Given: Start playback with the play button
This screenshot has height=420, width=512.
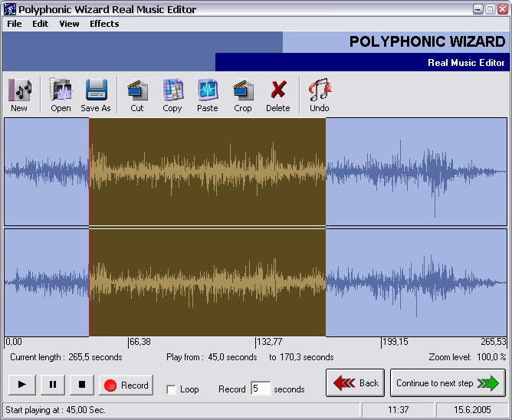Looking at the screenshot, I should [22, 385].
